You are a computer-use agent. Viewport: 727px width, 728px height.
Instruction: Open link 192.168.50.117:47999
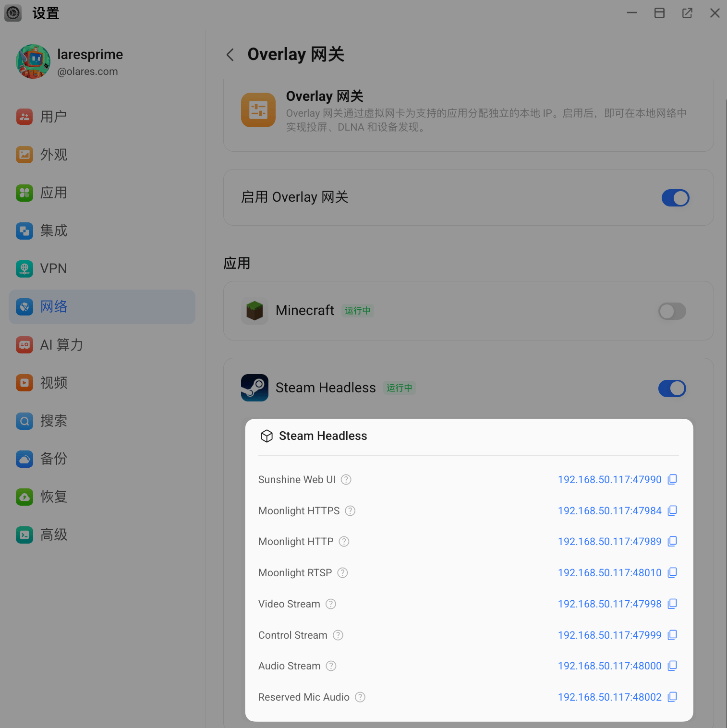click(x=610, y=635)
